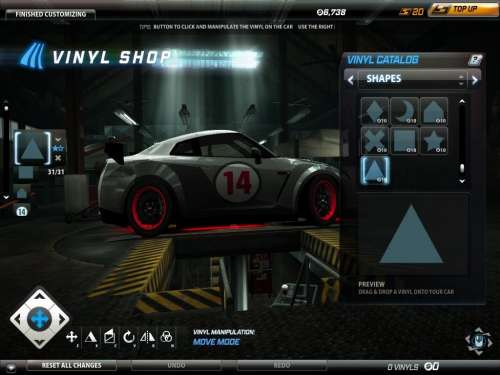Nudge vinyl up on the directional pad

[40, 296]
